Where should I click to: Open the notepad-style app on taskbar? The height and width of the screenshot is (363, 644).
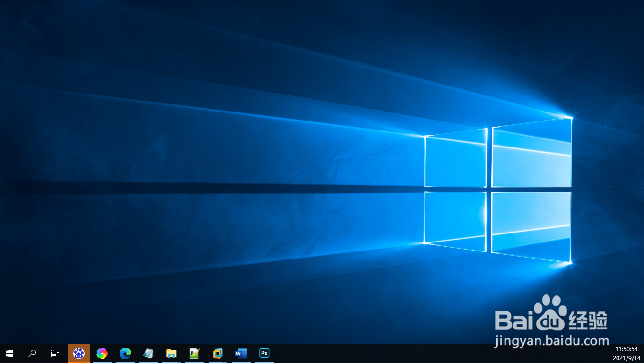148,353
